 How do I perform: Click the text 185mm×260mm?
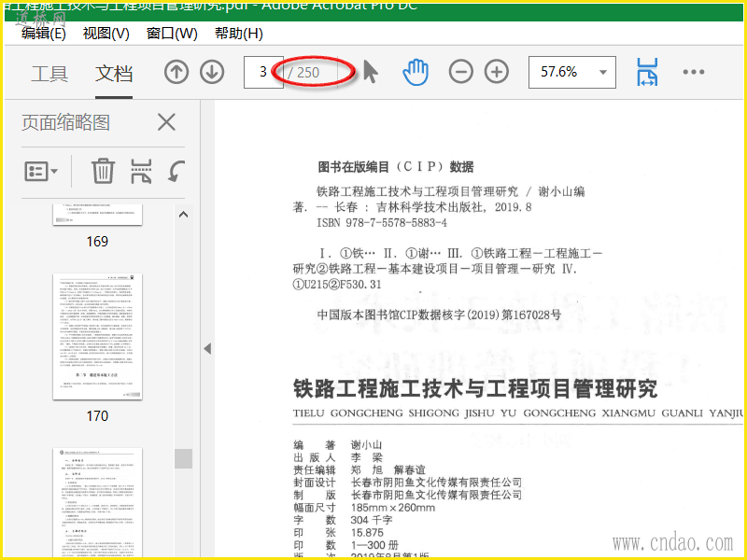point(393,508)
